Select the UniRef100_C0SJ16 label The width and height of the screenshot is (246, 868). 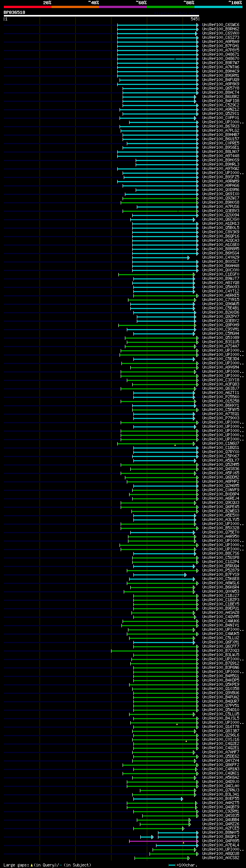tap(221, 740)
